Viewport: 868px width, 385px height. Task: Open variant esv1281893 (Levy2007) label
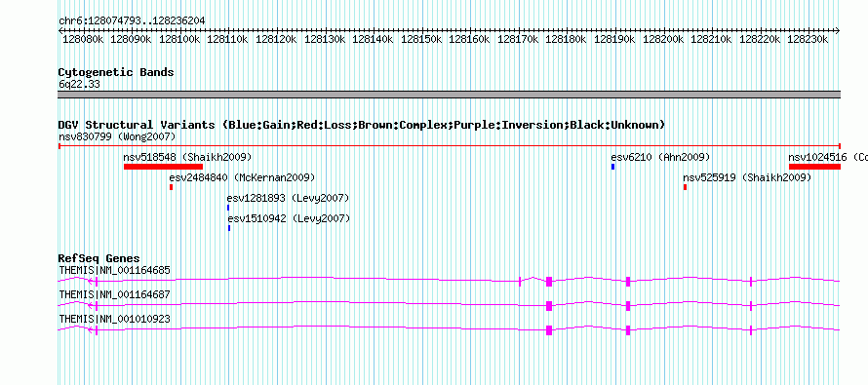click(288, 198)
